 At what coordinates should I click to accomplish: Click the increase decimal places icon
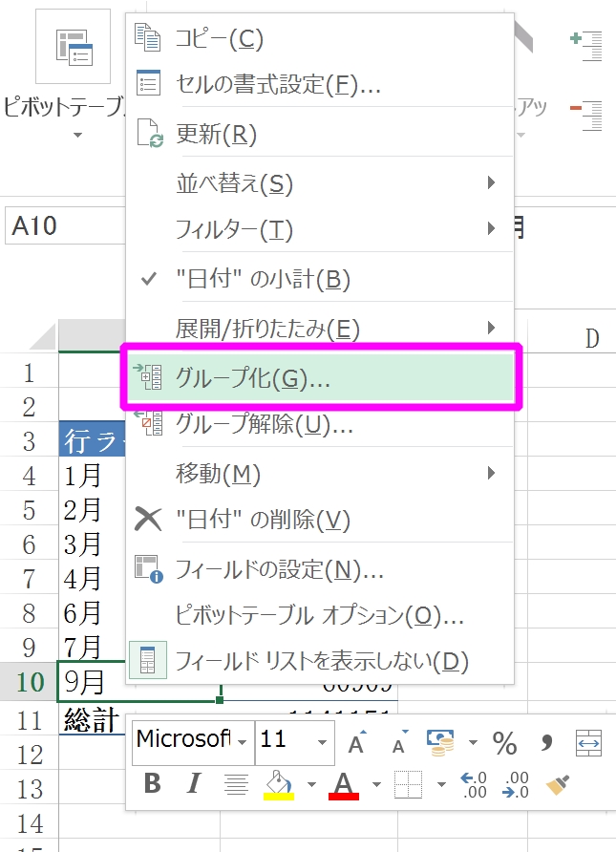[474, 784]
